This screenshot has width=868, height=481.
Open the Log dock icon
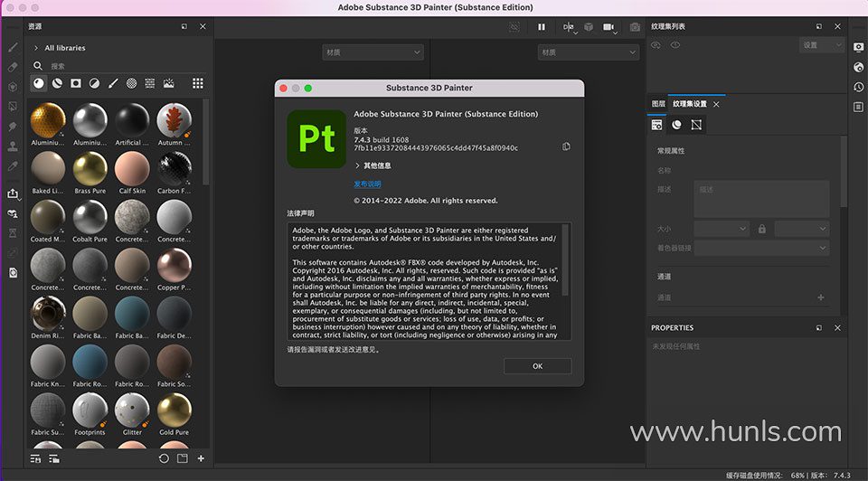click(x=859, y=107)
